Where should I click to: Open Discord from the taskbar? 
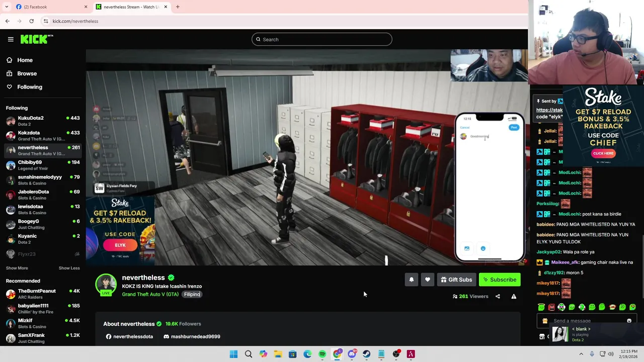click(352, 354)
